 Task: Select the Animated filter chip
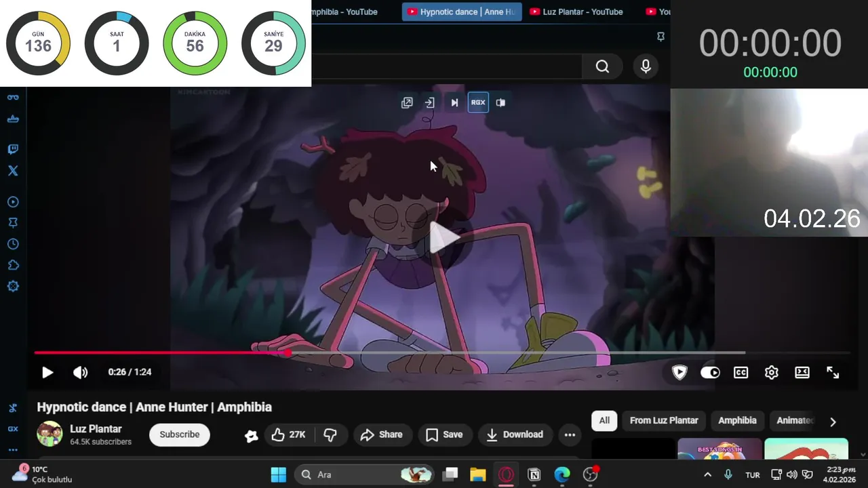click(794, 420)
